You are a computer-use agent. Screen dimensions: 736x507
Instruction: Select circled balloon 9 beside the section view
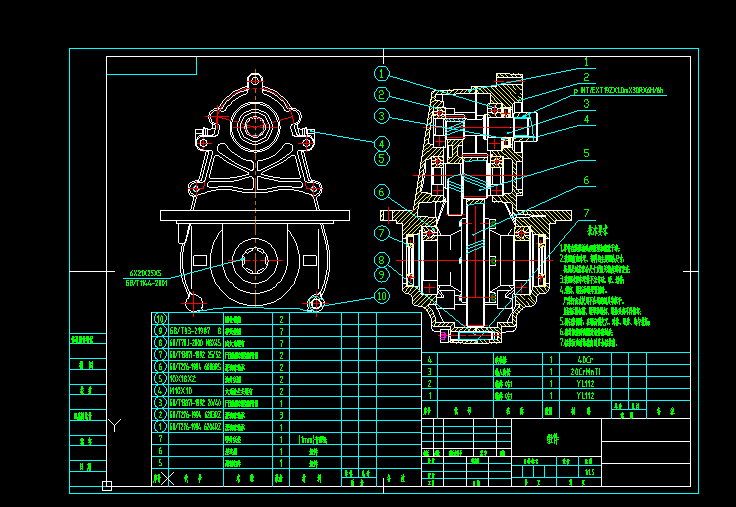click(x=382, y=275)
